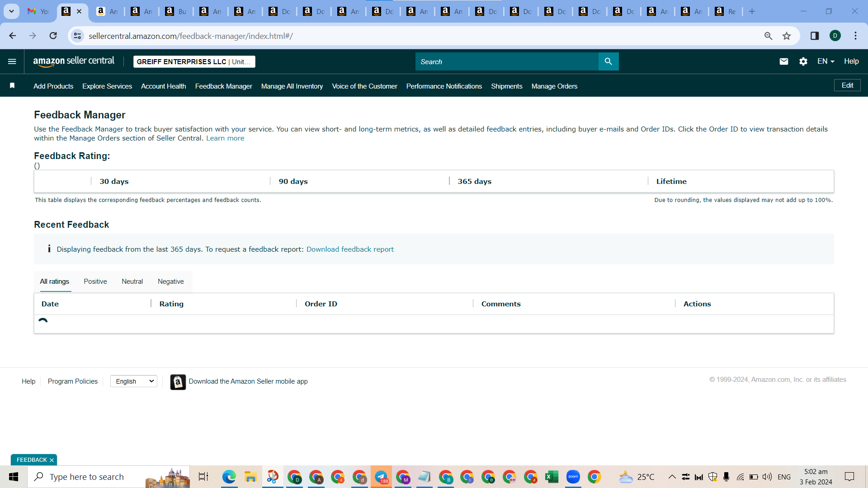The image size is (868, 488).
Task: Open the footer Help link
Action: (x=28, y=381)
